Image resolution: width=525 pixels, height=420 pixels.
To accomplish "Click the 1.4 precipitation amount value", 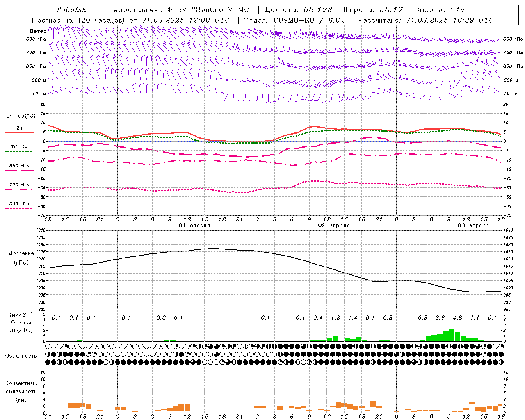I will pos(353,318).
